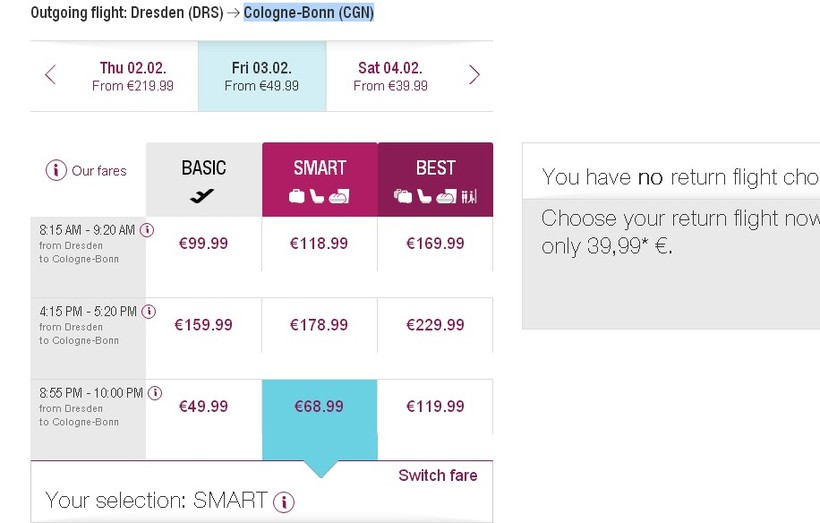Go to next dates with right arrow
This screenshot has height=523, width=820.
[x=474, y=75]
